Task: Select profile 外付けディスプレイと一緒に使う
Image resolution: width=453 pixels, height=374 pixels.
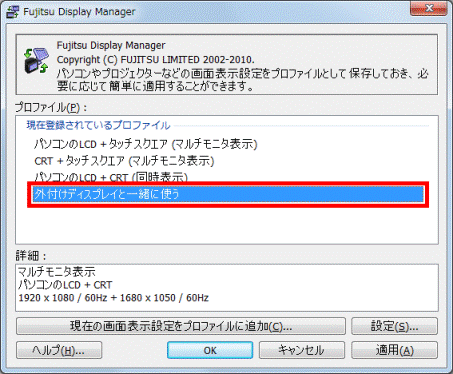Action: 228,194
